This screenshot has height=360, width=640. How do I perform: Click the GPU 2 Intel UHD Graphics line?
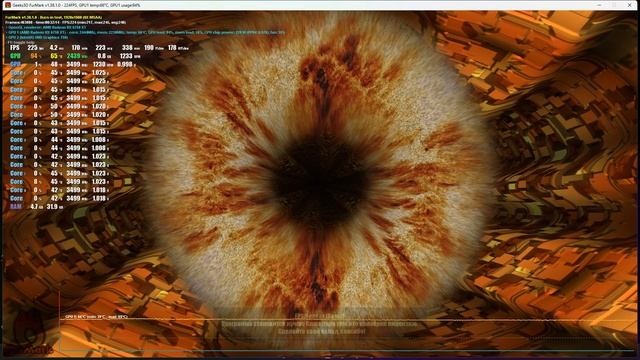click(x=38, y=37)
